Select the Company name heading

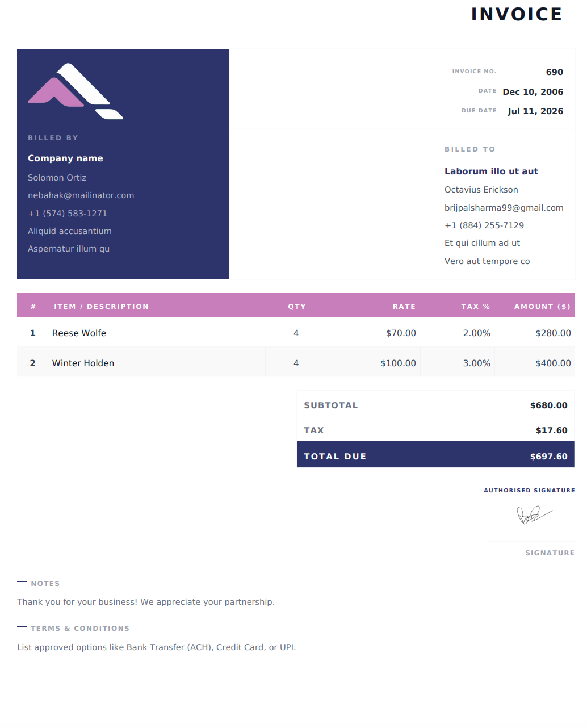click(x=65, y=158)
